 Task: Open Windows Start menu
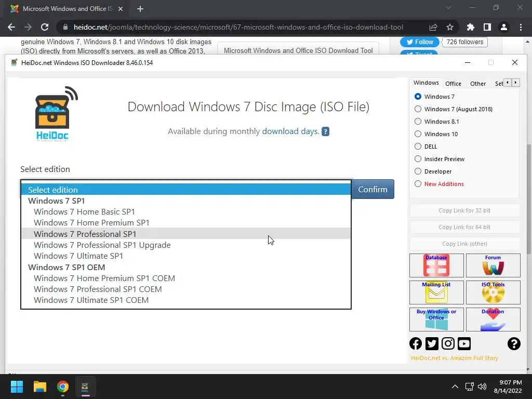17,387
